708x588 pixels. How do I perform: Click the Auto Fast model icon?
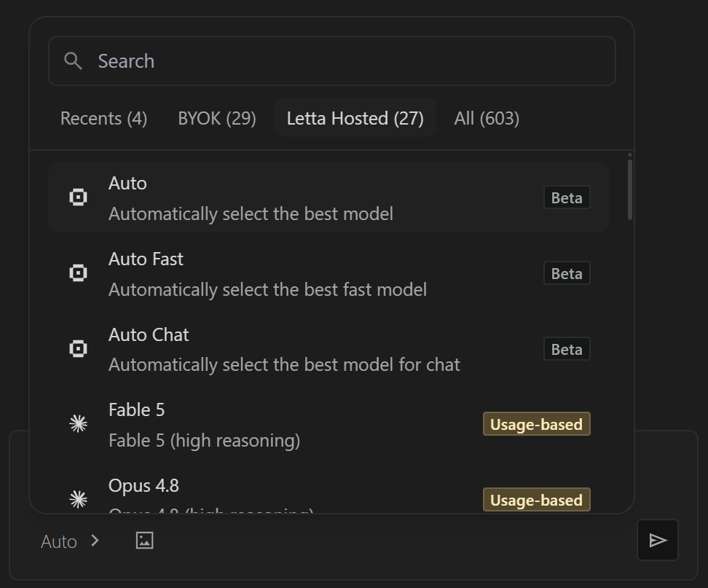coord(78,273)
